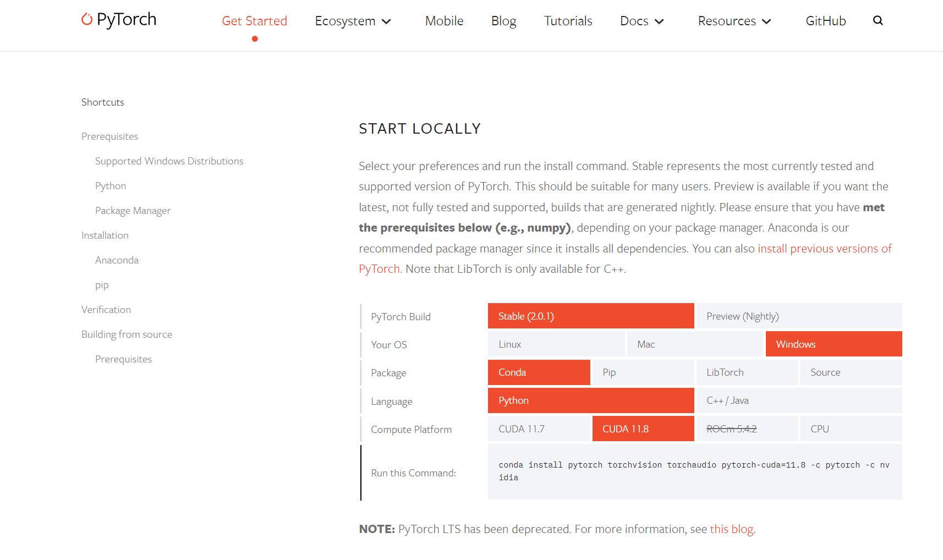943x560 pixels.
Task: Click the 'START LOCALLY' heading
Action: (420, 129)
